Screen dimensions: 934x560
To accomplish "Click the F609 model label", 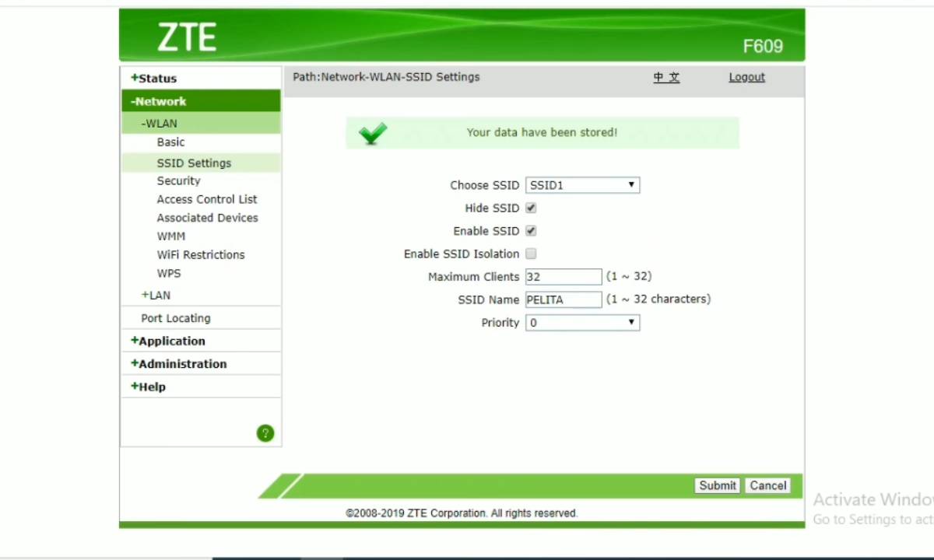I will [x=763, y=46].
